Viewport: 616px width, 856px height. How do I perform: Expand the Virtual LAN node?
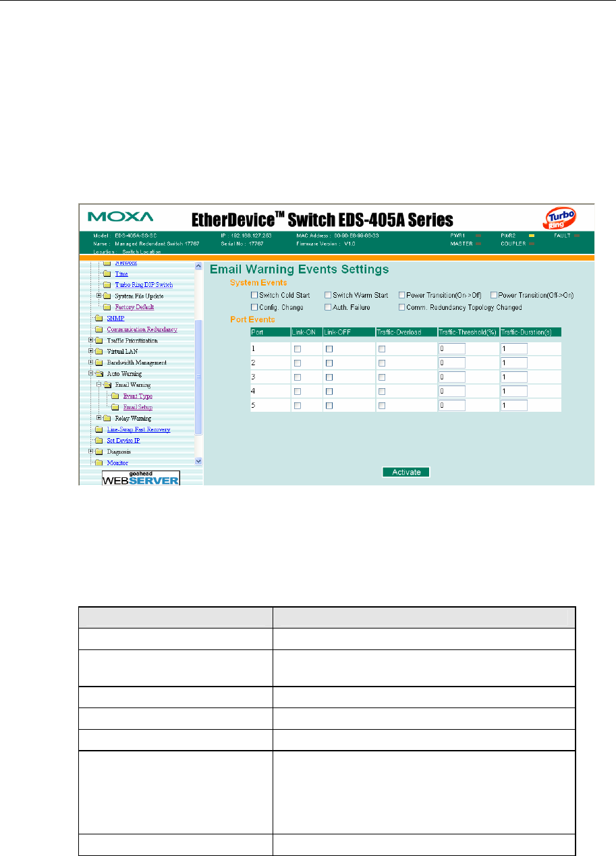point(91,352)
